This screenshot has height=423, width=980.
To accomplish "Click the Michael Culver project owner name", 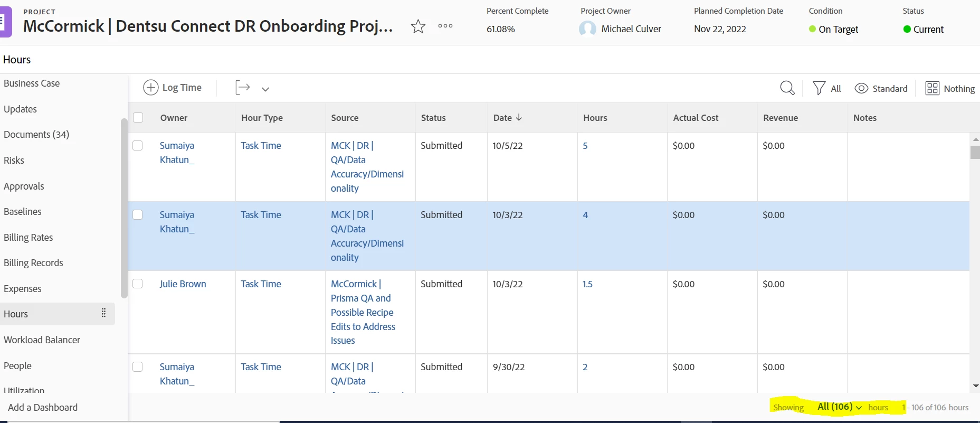I will coord(631,29).
